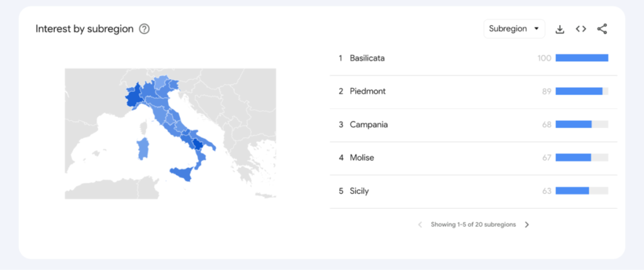
Task: Click Sardinia island on the map
Action: coord(143,149)
